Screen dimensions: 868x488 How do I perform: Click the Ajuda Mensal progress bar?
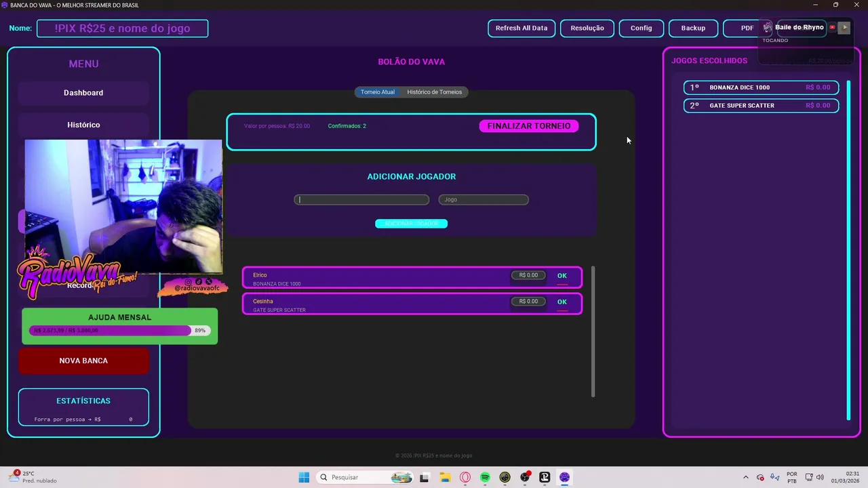(119, 330)
